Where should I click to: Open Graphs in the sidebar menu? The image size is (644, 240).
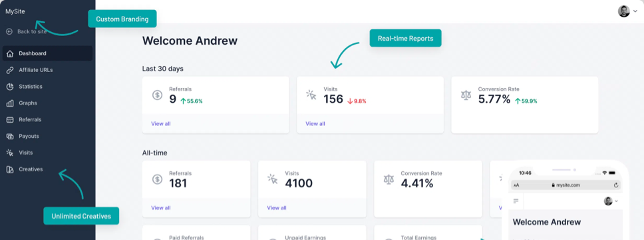click(x=48, y=103)
